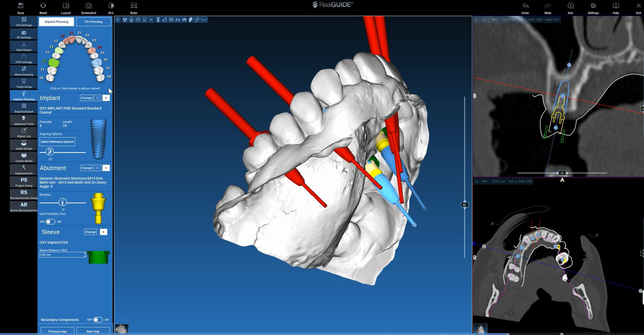The width and height of the screenshot is (644, 335).
Task: Open the Object List panel
Action: 23,132
